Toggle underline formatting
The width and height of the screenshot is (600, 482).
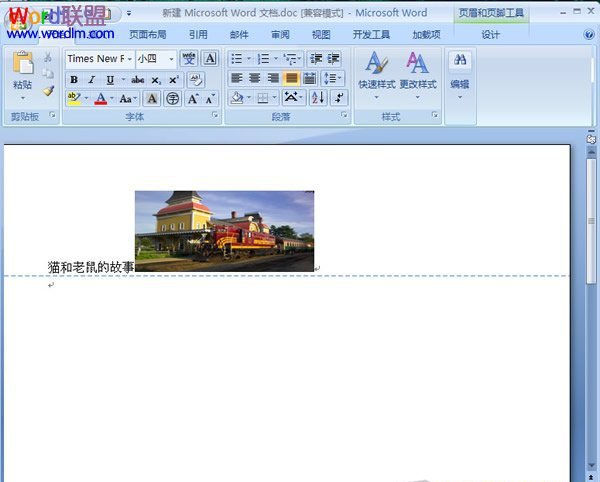pyautogui.click(x=110, y=80)
